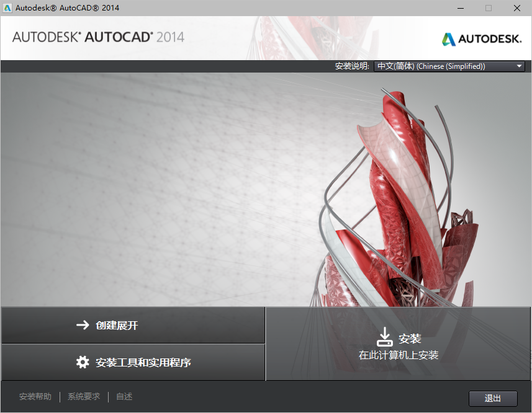
Task: Open the 自述 readme link
Action: pos(124,396)
